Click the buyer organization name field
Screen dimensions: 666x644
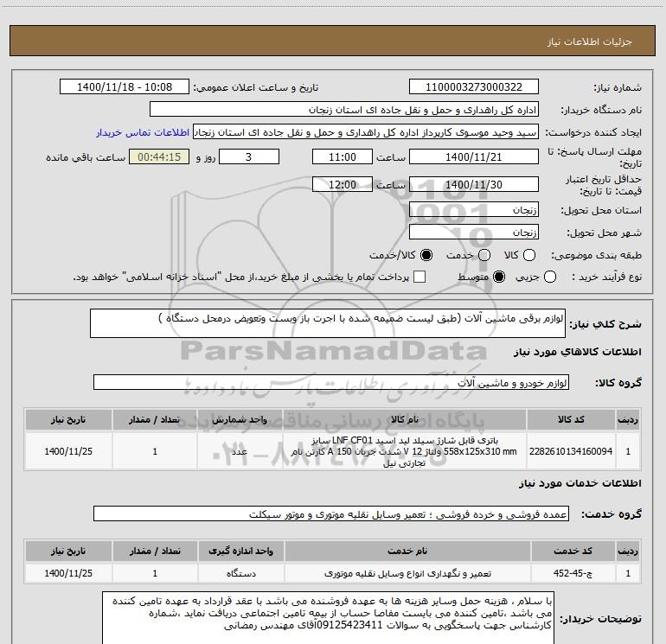tap(344, 110)
